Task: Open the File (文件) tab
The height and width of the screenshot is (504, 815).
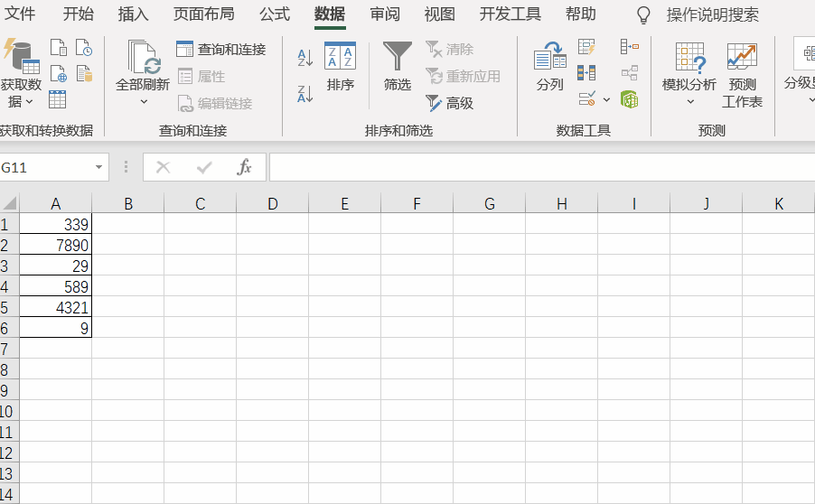Action: pyautogui.click(x=20, y=14)
